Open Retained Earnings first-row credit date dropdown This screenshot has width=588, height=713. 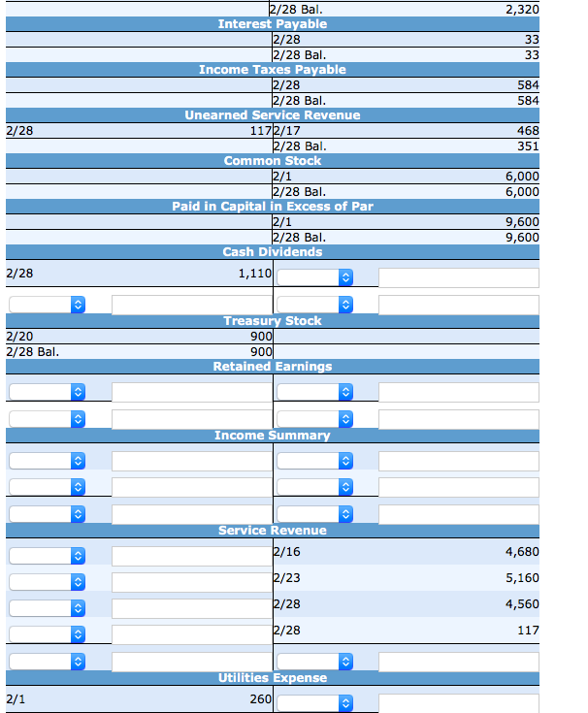(x=314, y=392)
